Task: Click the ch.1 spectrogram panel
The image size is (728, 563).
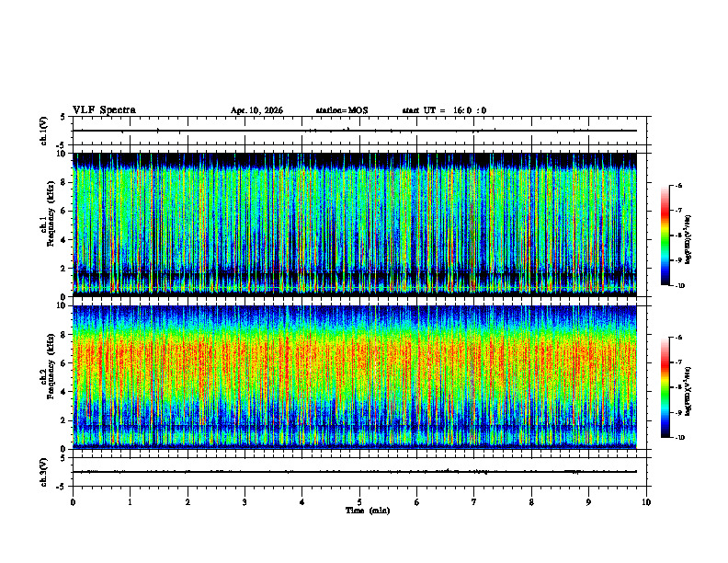Action: [x=355, y=224]
